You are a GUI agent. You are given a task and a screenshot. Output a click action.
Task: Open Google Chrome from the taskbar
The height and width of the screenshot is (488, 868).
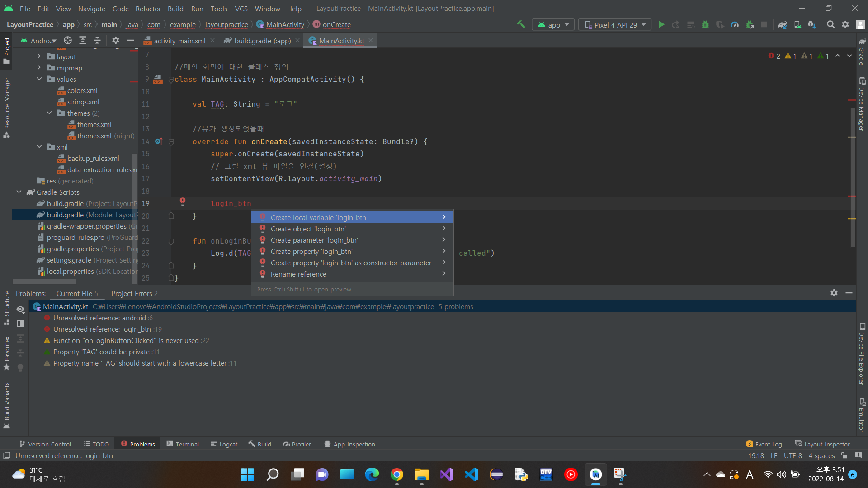coord(397,474)
